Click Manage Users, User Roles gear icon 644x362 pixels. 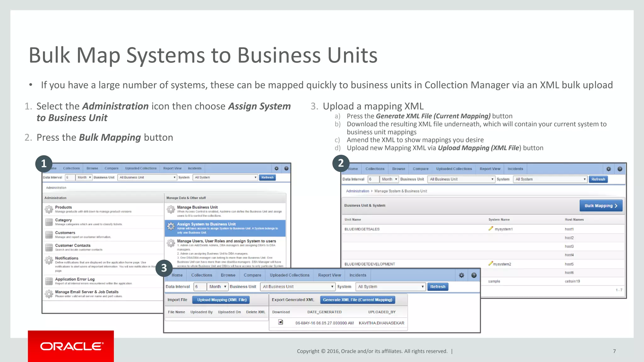point(171,243)
